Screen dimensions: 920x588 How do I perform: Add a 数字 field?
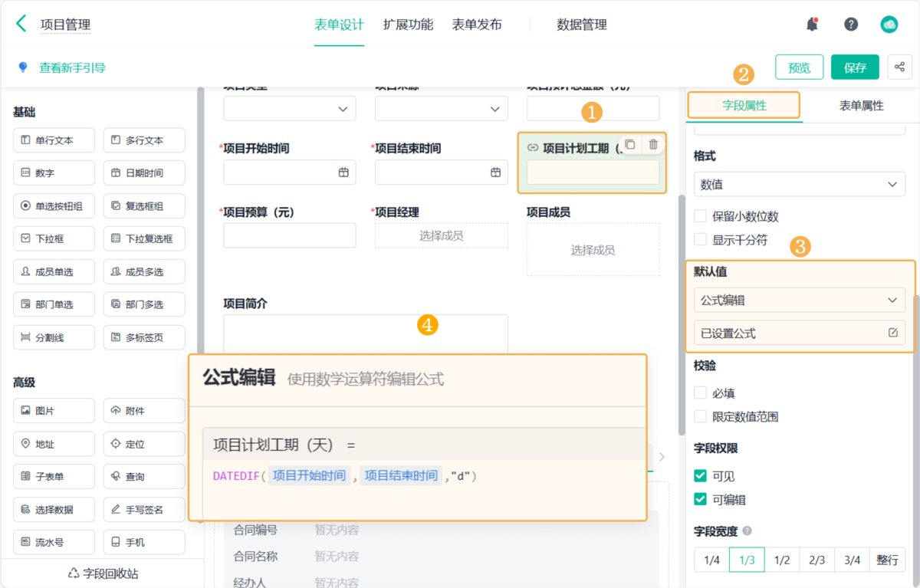[54, 173]
